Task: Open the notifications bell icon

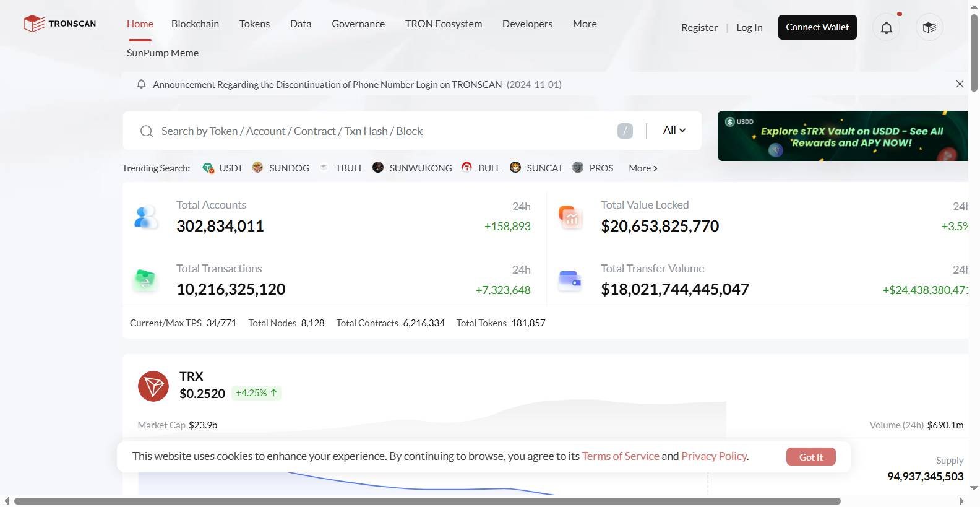Action: pos(886,28)
